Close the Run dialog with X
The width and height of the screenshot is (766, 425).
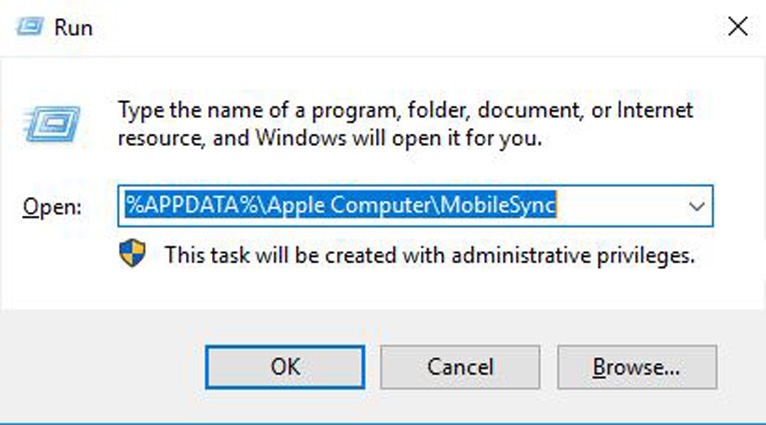pyautogui.click(x=737, y=27)
